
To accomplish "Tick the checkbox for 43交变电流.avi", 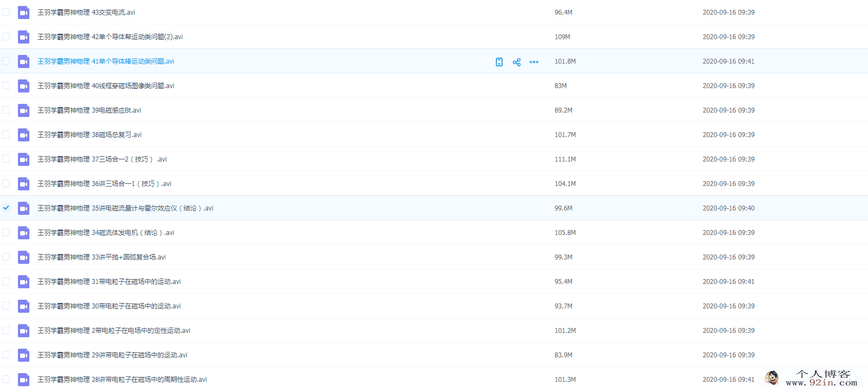I will 6,12.
